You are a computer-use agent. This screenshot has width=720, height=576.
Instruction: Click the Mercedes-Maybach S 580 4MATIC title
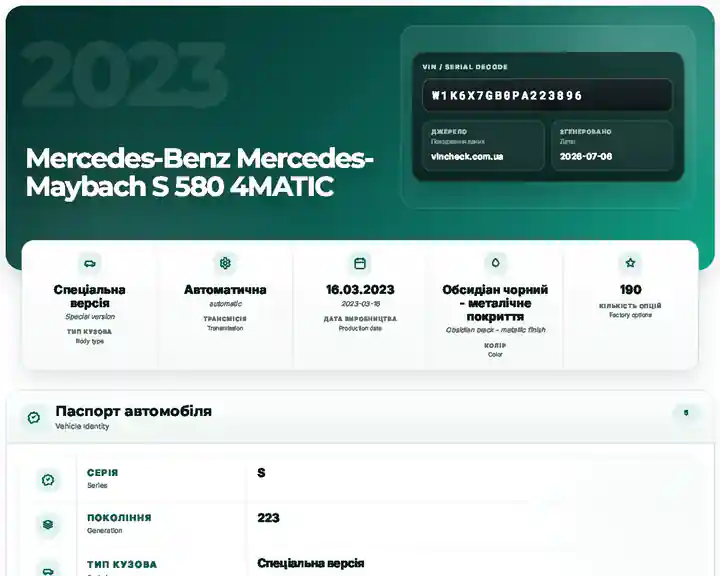[200, 172]
